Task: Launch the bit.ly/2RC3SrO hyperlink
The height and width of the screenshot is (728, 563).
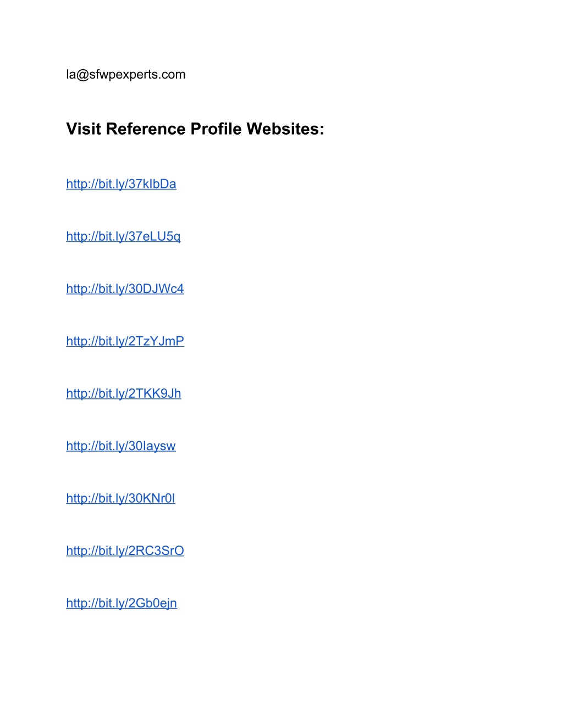Action: [x=125, y=551]
